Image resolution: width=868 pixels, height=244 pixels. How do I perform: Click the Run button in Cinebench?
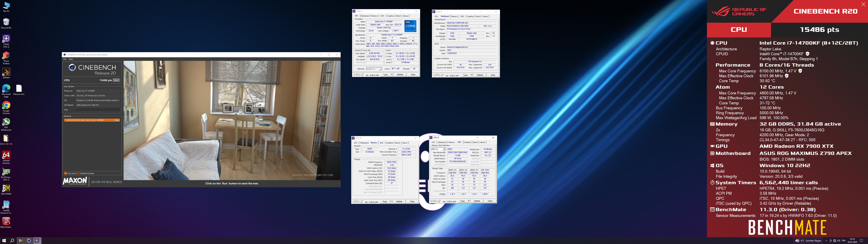(116, 80)
